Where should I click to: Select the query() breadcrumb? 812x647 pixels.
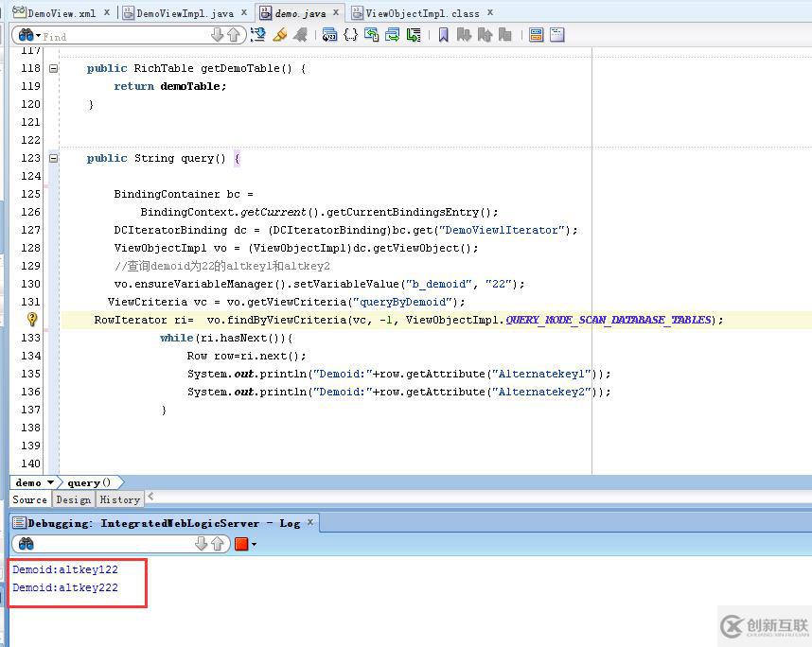click(x=89, y=482)
